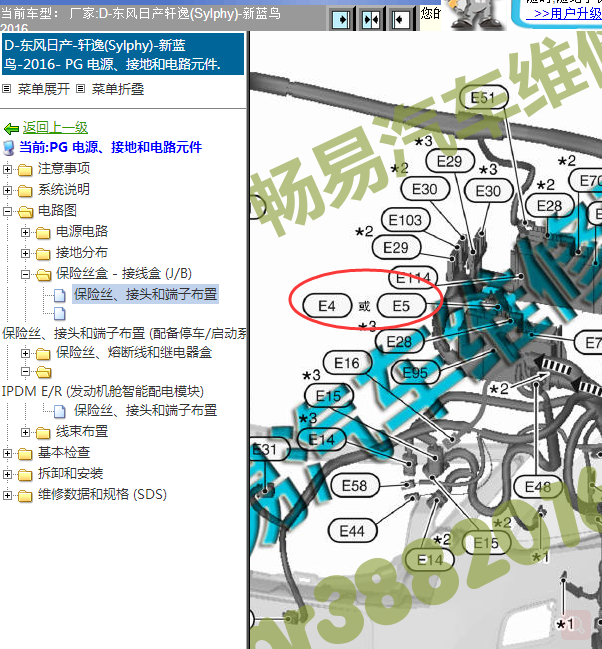This screenshot has width=602, height=649.
Task: Expand the 线束布置 tree node
Action: click(x=25, y=433)
